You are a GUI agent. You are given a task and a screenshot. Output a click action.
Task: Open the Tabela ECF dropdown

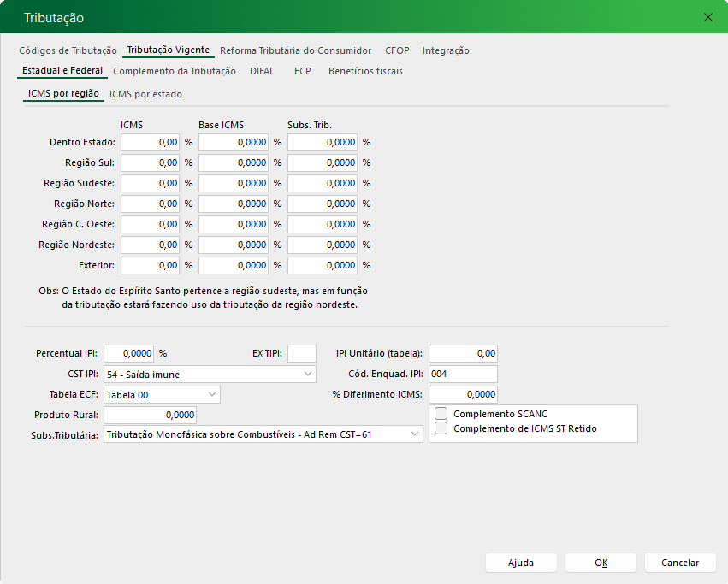pos(212,394)
